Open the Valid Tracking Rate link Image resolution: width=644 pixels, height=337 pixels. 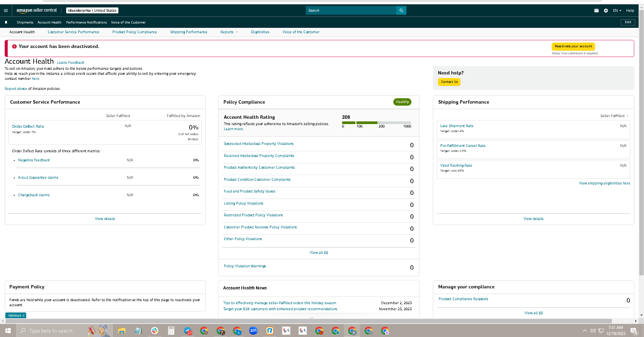(x=456, y=165)
